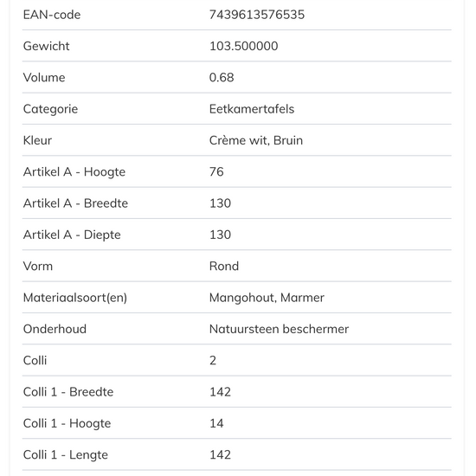This screenshot has height=476, width=476.
Task: Click the Kleur value Crème wit, Bruin
Action: click(x=256, y=140)
